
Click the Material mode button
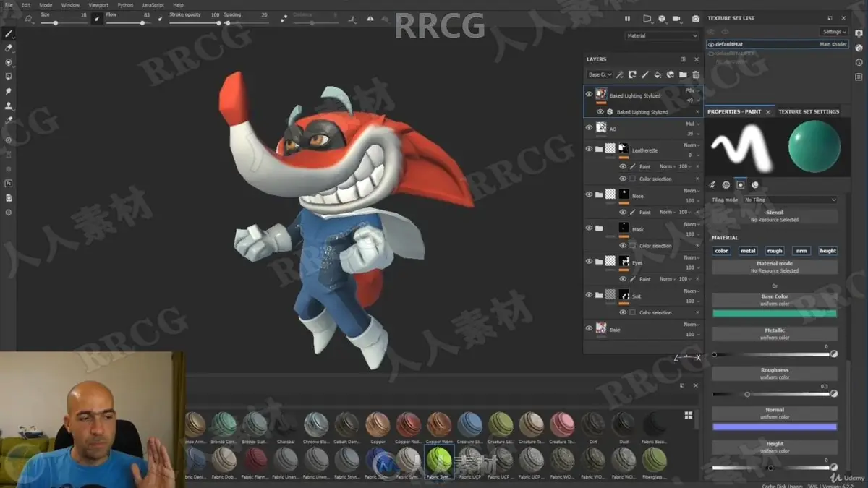(x=775, y=267)
